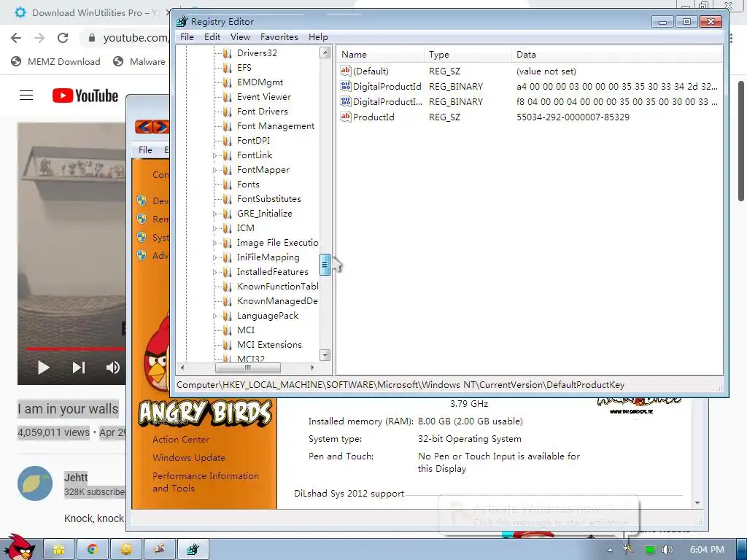Screen dimensions: 747x560
Task: Select the MCI key folder icon
Action: point(228,330)
